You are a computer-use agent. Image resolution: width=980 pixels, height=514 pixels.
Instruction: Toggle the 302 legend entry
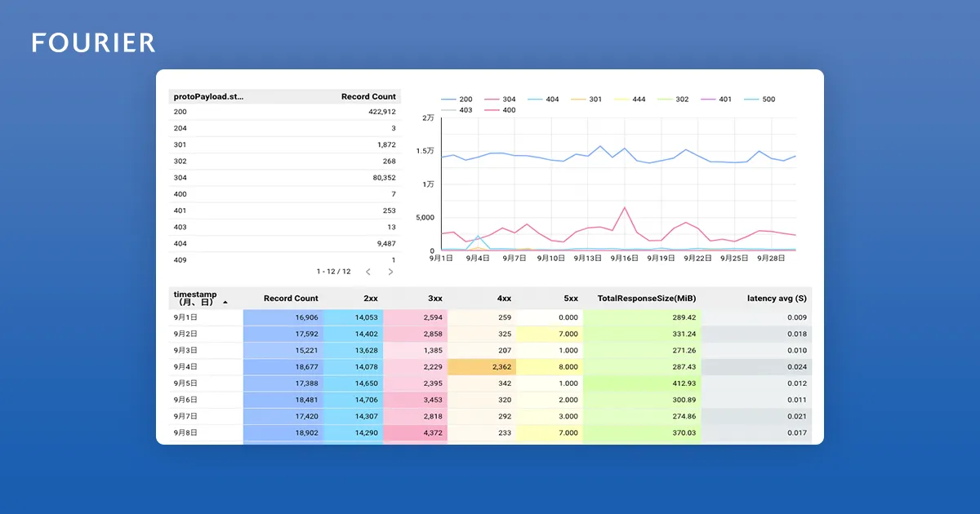pos(673,100)
